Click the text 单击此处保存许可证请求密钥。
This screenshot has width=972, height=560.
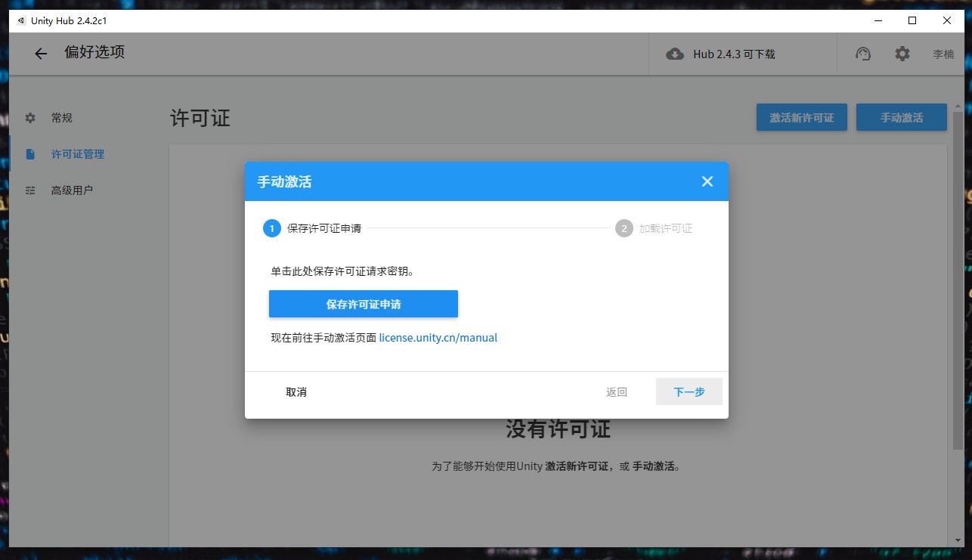point(342,271)
